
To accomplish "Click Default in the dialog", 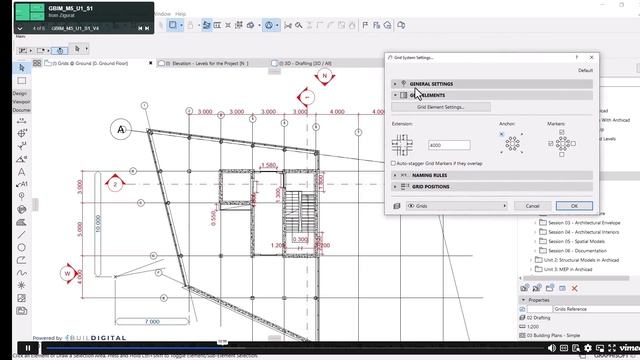I will (585, 71).
